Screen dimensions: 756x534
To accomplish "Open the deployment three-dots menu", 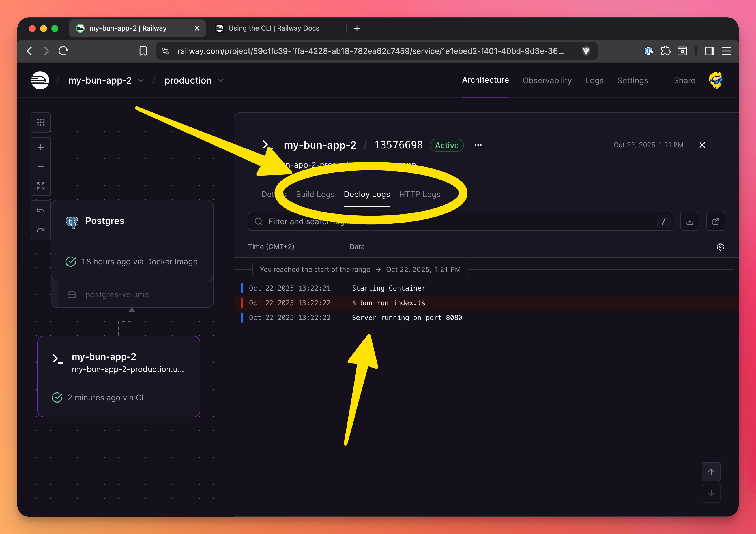I will (x=478, y=145).
